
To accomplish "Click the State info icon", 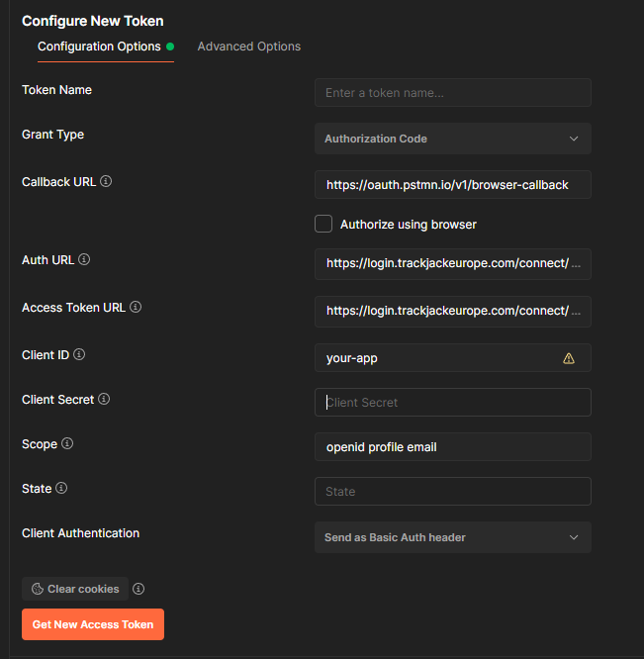I will pyautogui.click(x=61, y=489).
